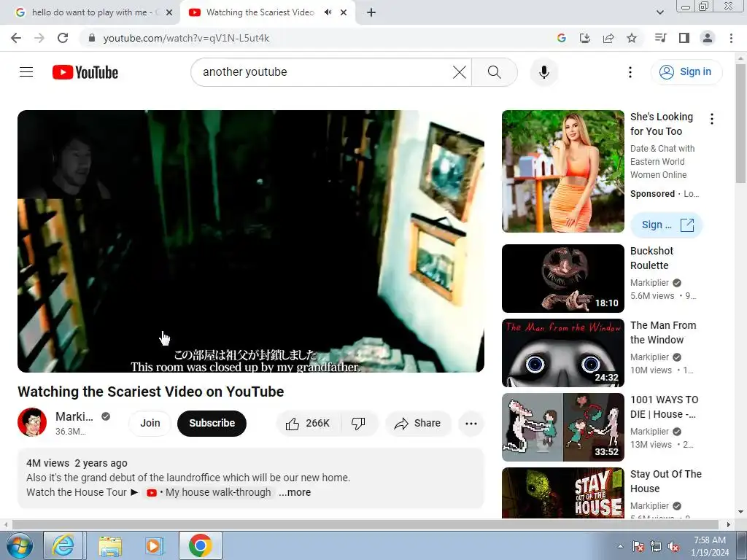Image resolution: width=747 pixels, height=560 pixels.
Task: Click the address bar URL
Action: point(186,38)
